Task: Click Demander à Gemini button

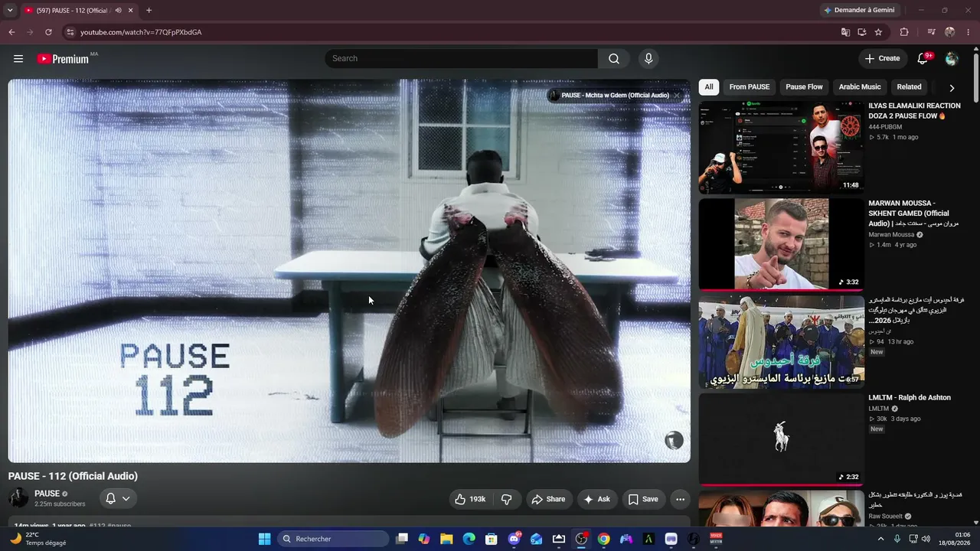Action: [860, 10]
